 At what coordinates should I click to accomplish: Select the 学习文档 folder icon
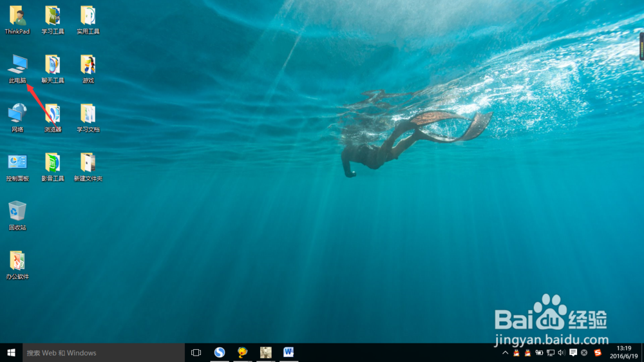88,117
